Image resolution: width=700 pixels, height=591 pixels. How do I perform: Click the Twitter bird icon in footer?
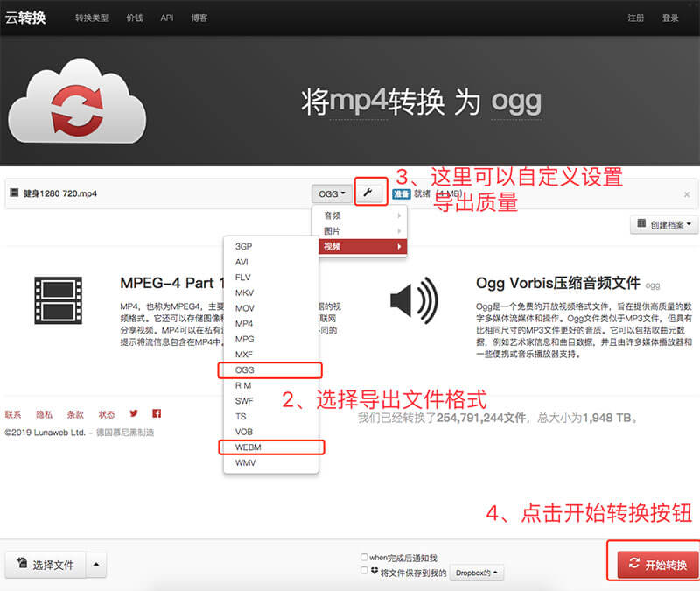134,413
